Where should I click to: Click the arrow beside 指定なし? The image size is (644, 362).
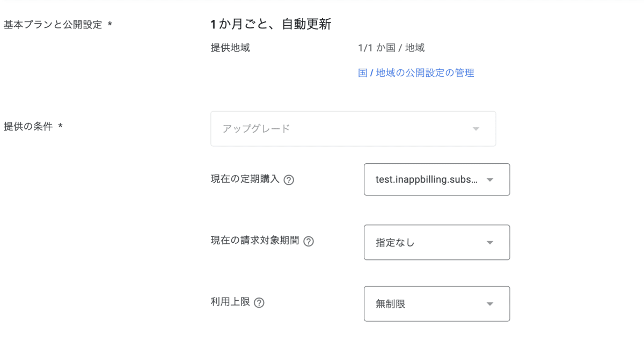(489, 243)
